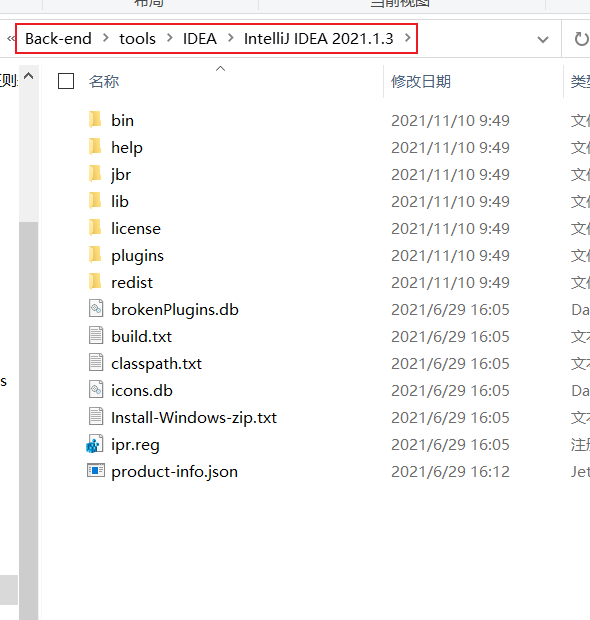Click the brokenPlugins.db file icon
The image size is (590, 620).
pos(96,309)
